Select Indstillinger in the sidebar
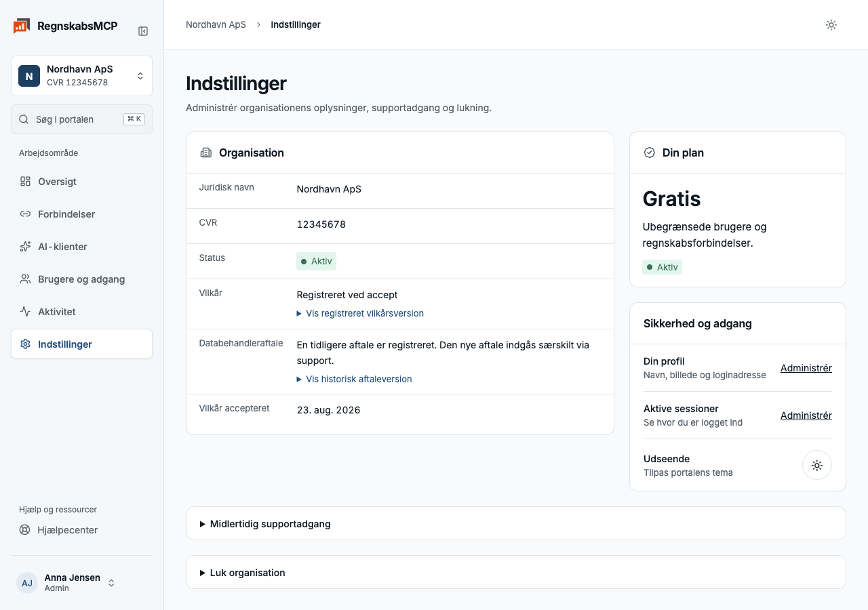 click(x=81, y=344)
